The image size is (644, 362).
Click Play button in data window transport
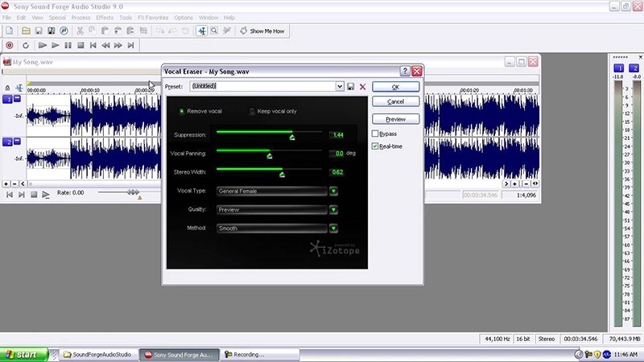tap(46, 195)
